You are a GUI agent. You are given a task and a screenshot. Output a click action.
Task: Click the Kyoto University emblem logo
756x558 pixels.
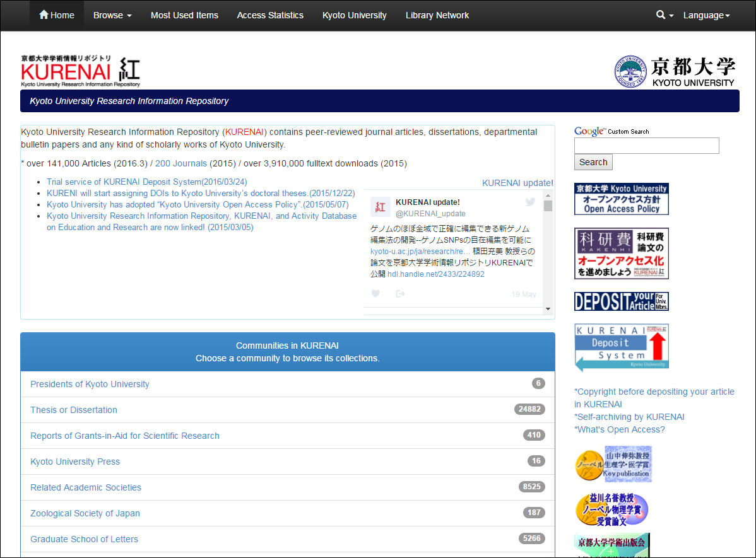pyautogui.click(x=630, y=71)
